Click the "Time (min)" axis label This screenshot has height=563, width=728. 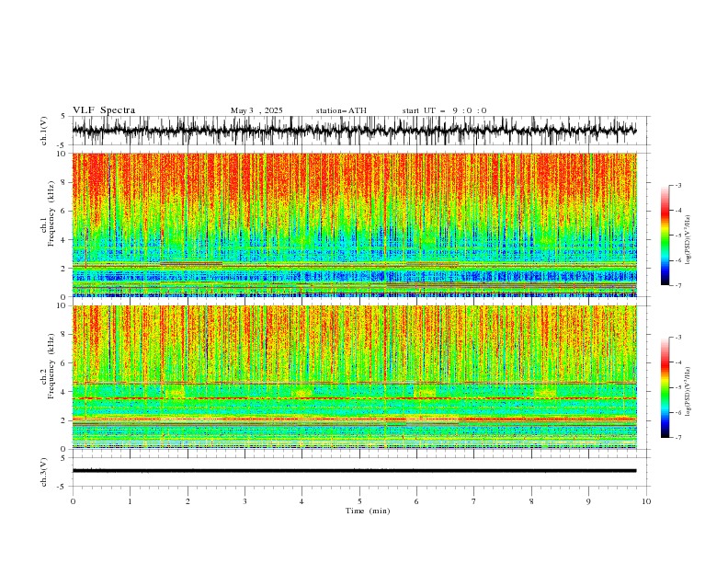(x=368, y=511)
